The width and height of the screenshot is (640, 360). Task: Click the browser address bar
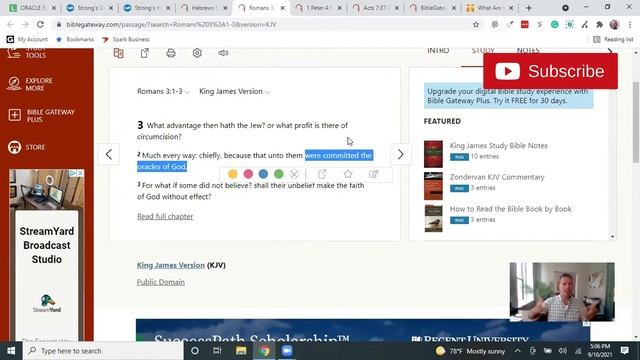click(x=261, y=24)
